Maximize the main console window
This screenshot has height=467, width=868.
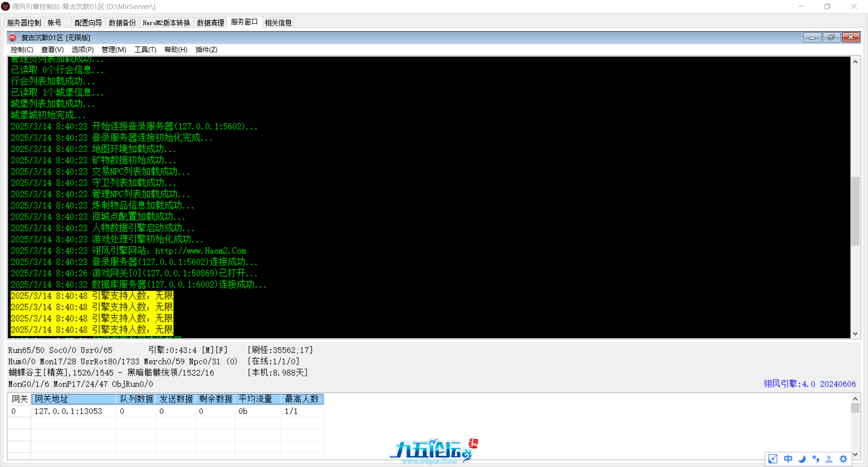coord(827,6)
